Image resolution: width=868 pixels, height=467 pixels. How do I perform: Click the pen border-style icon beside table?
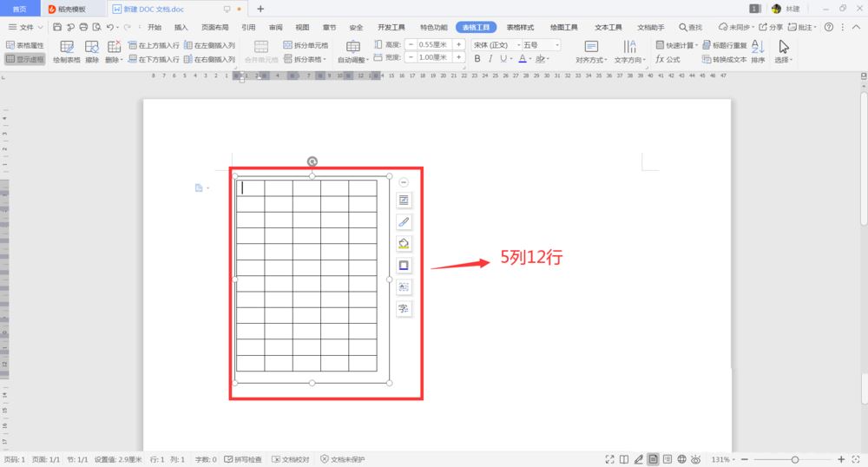(404, 222)
